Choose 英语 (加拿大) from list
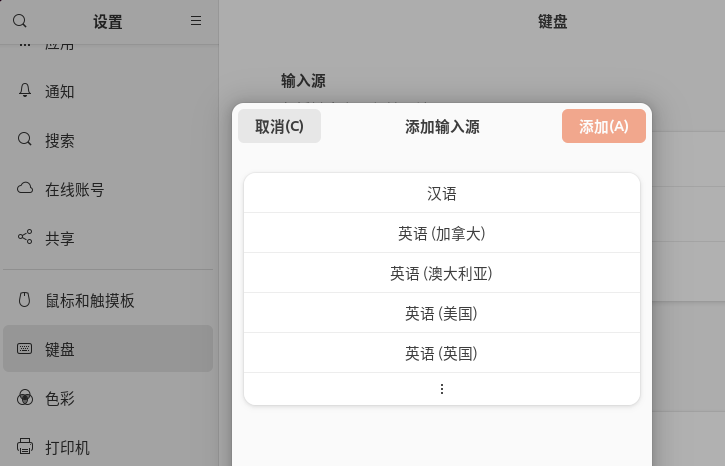The width and height of the screenshot is (725, 466). click(x=442, y=233)
